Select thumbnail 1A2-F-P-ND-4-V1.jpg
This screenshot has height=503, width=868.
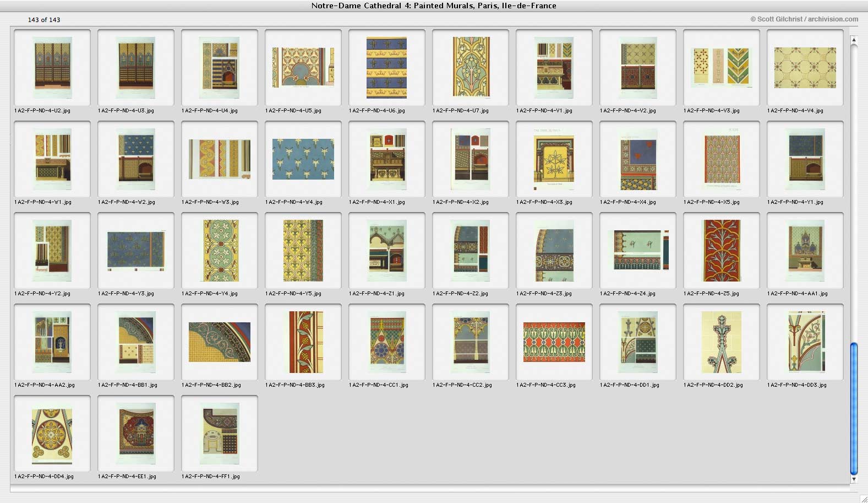554,68
